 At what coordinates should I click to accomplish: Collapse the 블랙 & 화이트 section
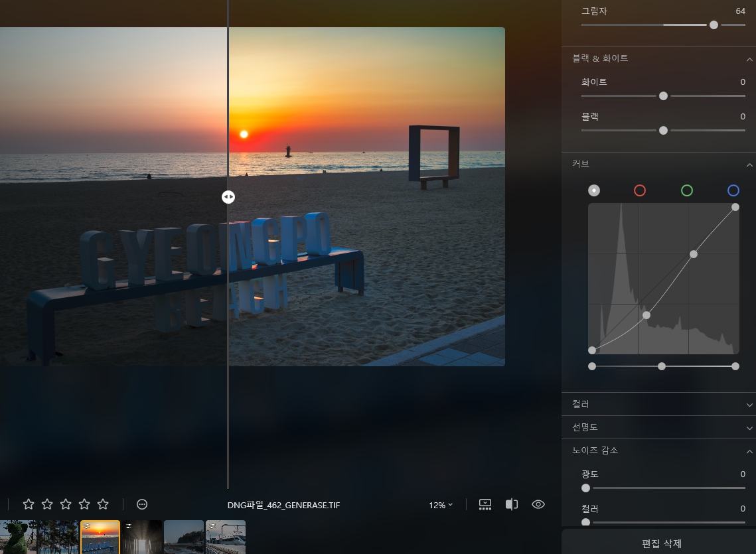749,59
